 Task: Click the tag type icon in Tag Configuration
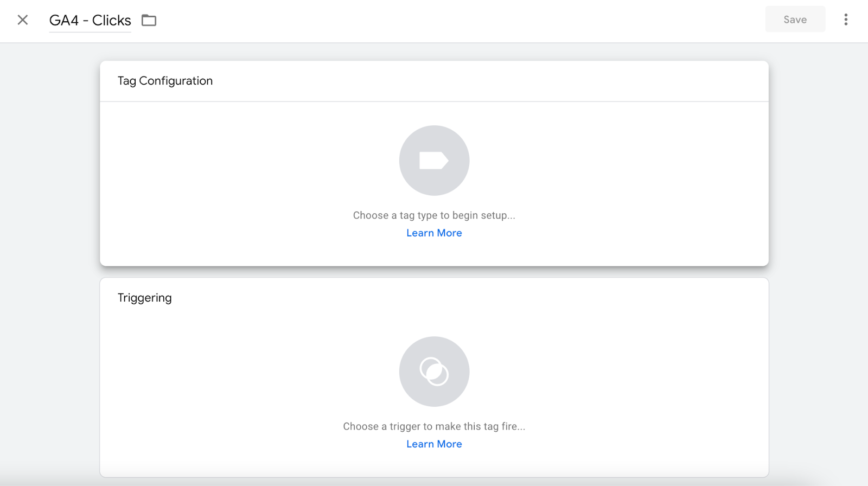click(434, 161)
